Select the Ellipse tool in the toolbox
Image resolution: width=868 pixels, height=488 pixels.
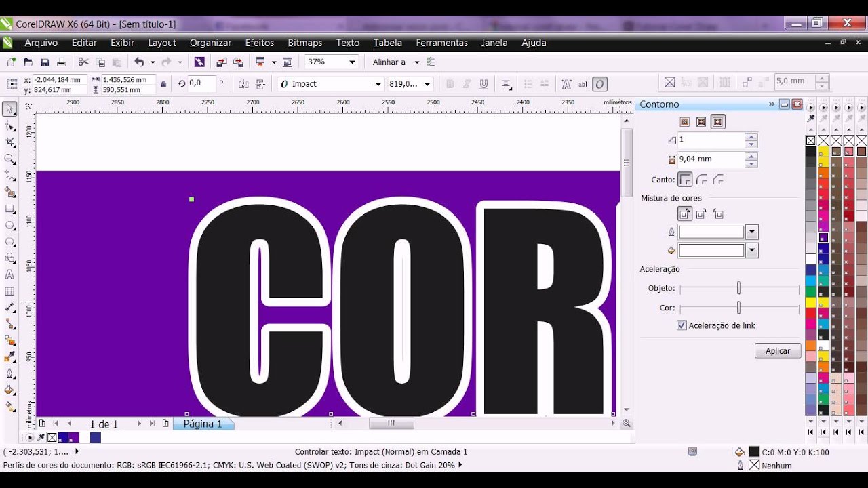[10, 225]
